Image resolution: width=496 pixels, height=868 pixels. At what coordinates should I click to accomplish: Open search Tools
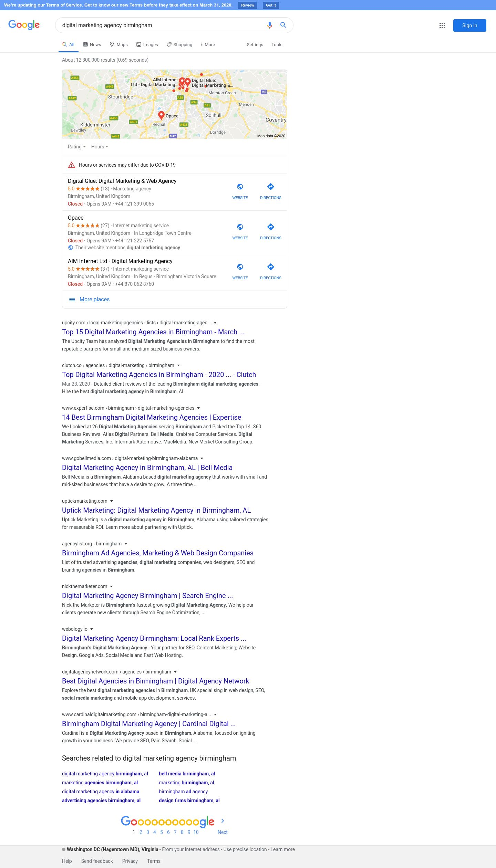(277, 45)
